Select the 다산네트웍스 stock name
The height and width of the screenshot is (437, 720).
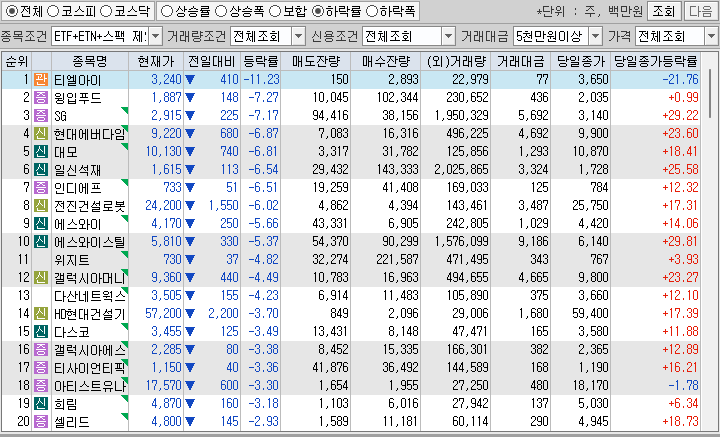tap(90, 296)
